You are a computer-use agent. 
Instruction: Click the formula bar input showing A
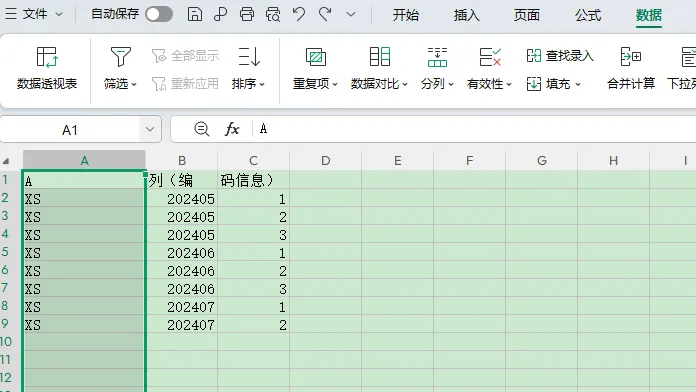pyautogui.click(x=475, y=129)
